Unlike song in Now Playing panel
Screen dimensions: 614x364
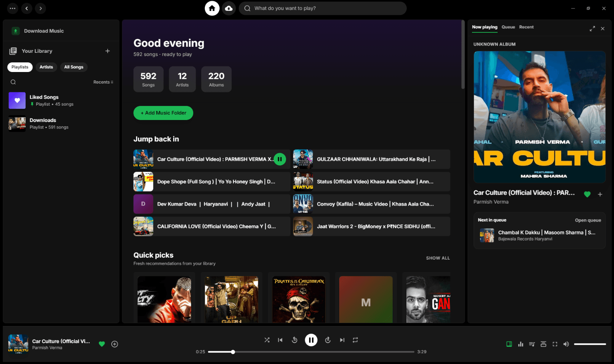click(x=587, y=194)
